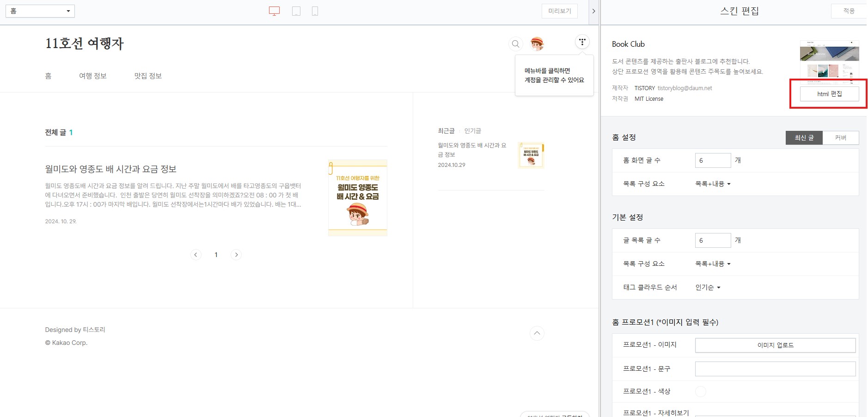Open the dotted menu bar icon
The height and width of the screenshot is (417, 868).
click(x=582, y=42)
